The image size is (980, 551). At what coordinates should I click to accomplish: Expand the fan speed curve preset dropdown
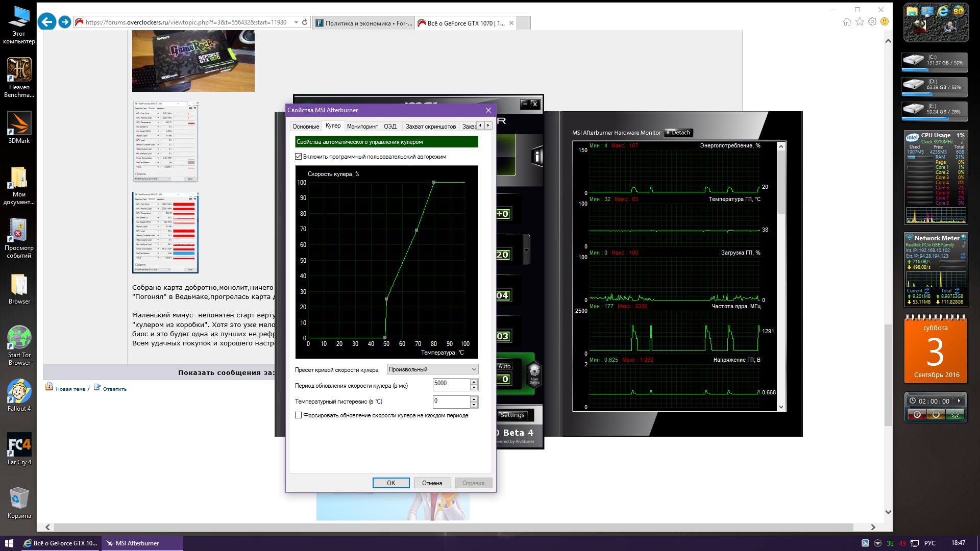point(432,369)
